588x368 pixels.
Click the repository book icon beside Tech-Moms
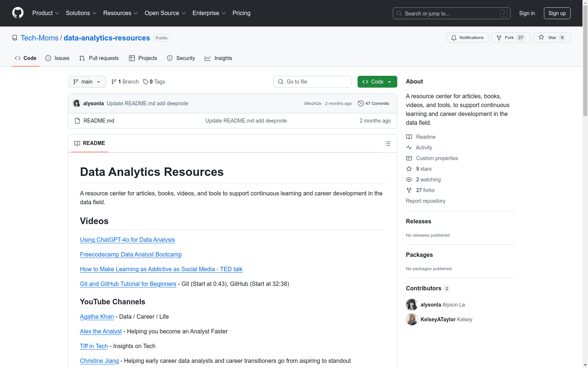15,38
